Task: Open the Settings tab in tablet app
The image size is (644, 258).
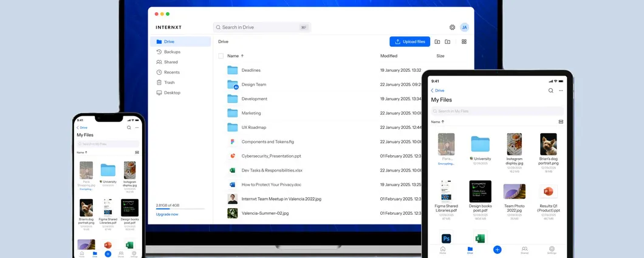Action: click(552, 250)
